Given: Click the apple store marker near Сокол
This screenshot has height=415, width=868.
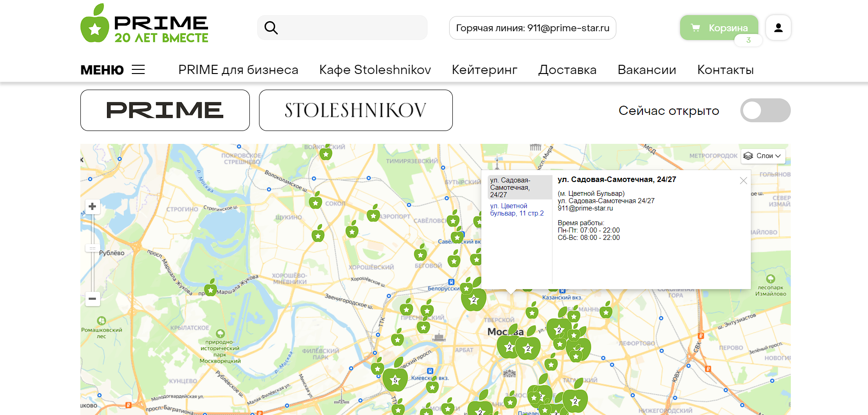Looking at the screenshot, I should pyautogui.click(x=316, y=201).
